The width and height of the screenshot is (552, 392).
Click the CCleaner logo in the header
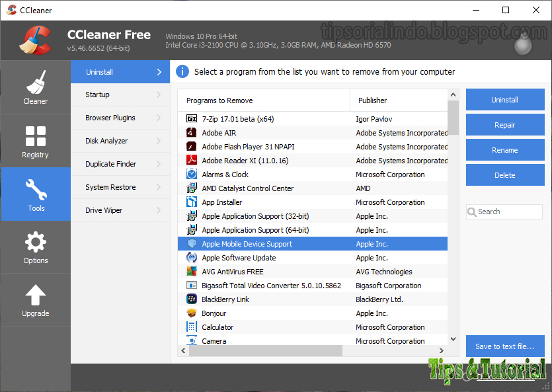[35, 40]
